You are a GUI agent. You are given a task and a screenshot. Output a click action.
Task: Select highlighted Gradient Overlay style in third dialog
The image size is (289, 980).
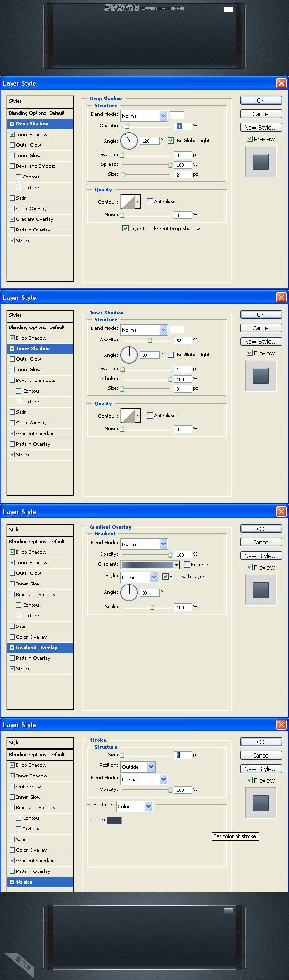pyautogui.click(x=40, y=647)
